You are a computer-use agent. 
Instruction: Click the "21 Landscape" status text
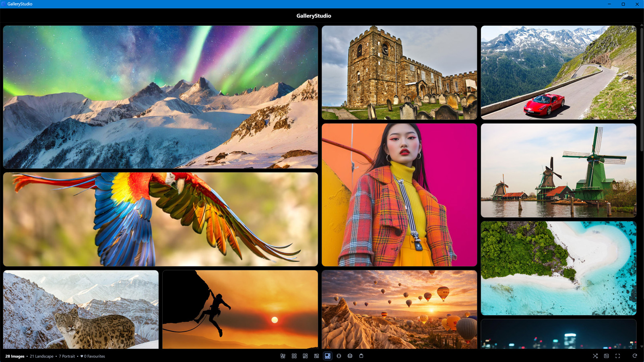pyautogui.click(x=41, y=356)
